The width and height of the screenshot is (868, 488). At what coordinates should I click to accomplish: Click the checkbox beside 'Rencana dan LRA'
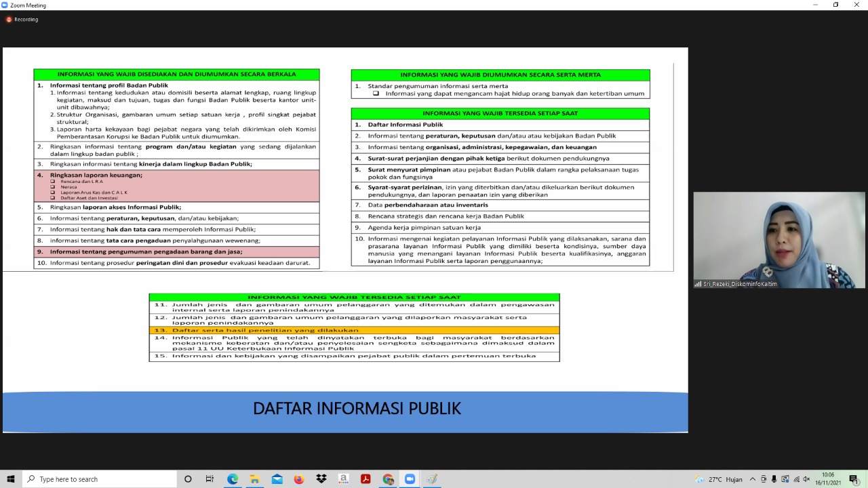pyautogui.click(x=53, y=182)
